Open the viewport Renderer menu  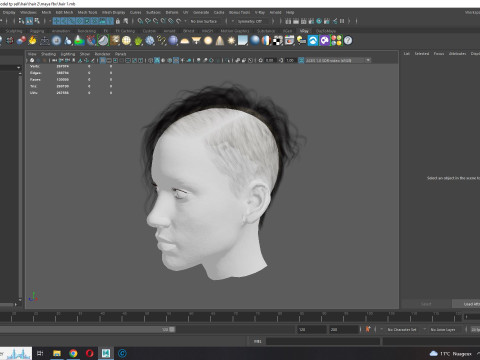(102, 54)
